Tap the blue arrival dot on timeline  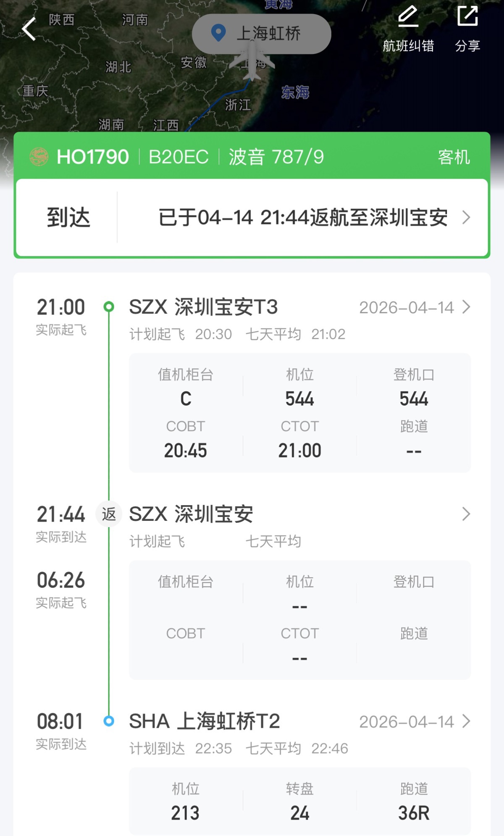coord(109,721)
